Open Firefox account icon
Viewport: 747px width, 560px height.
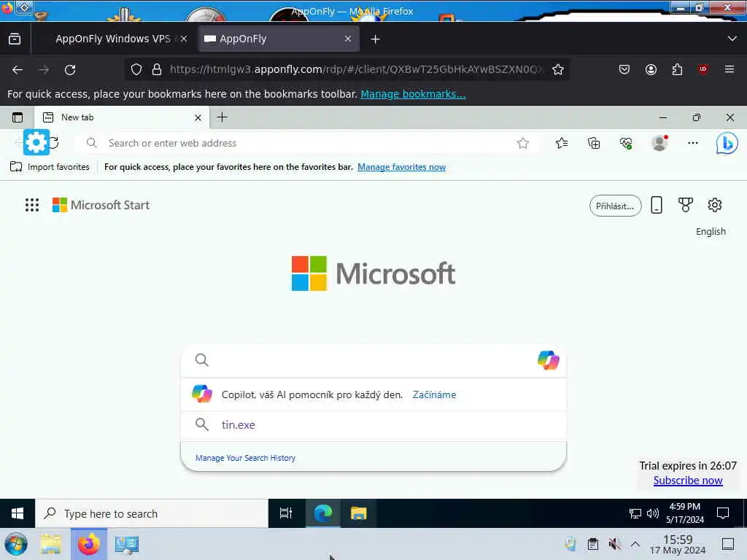651,69
